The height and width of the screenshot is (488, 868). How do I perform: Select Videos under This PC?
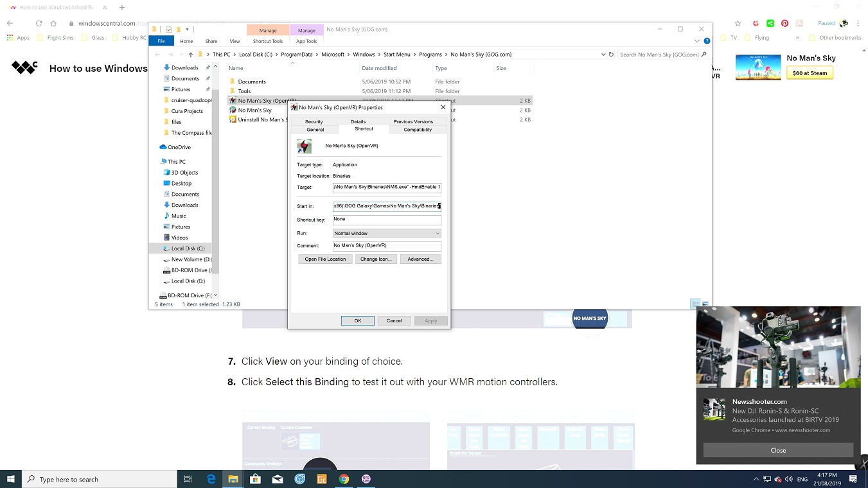pos(180,238)
